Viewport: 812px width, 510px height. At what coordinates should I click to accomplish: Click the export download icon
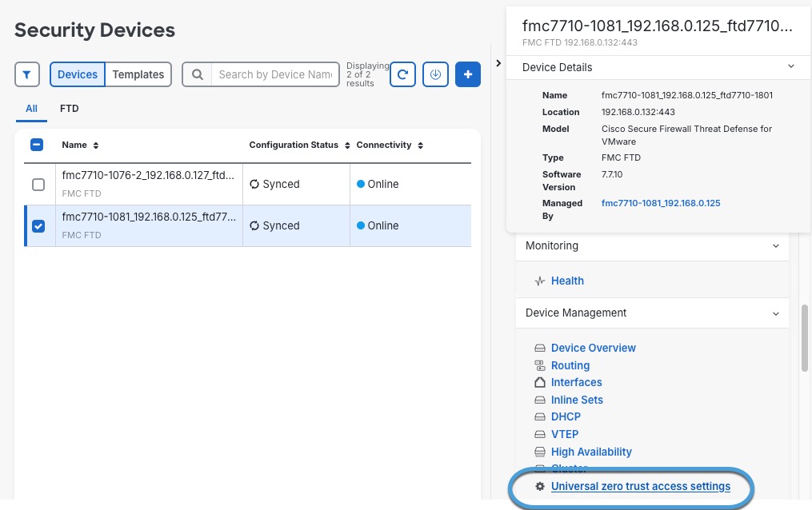click(x=435, y=74)
